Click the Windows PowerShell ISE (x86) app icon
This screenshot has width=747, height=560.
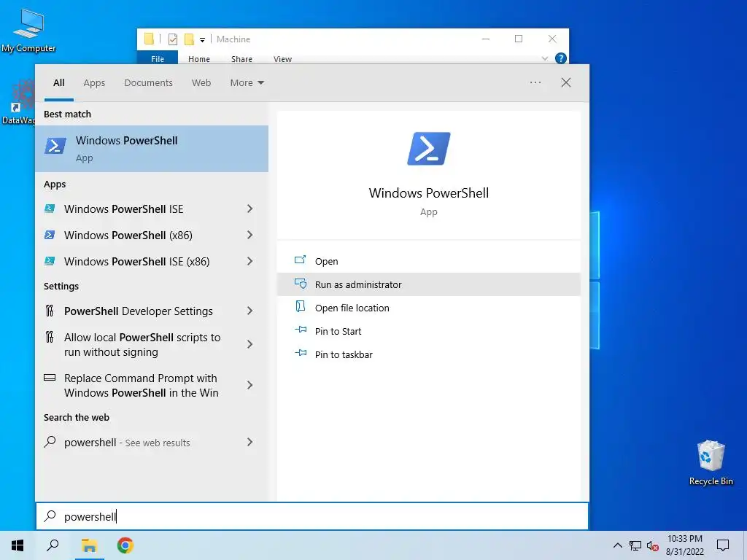50,261
